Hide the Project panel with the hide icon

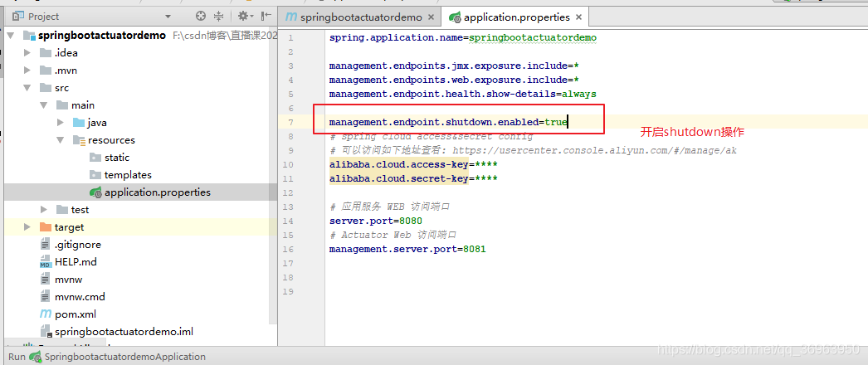tap(266, 16)
